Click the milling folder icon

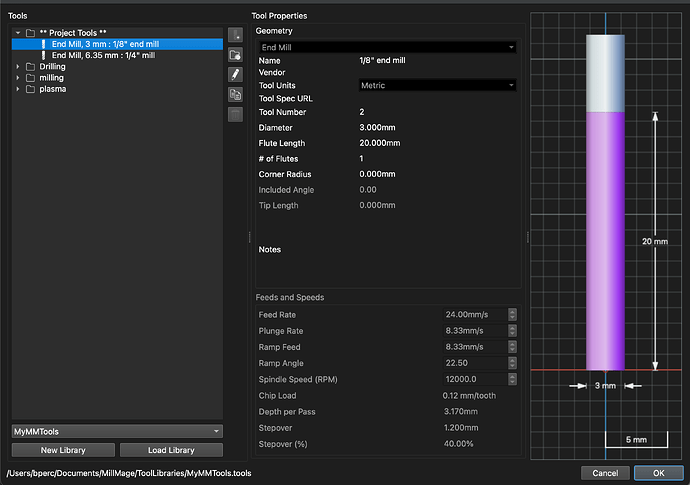30,78
